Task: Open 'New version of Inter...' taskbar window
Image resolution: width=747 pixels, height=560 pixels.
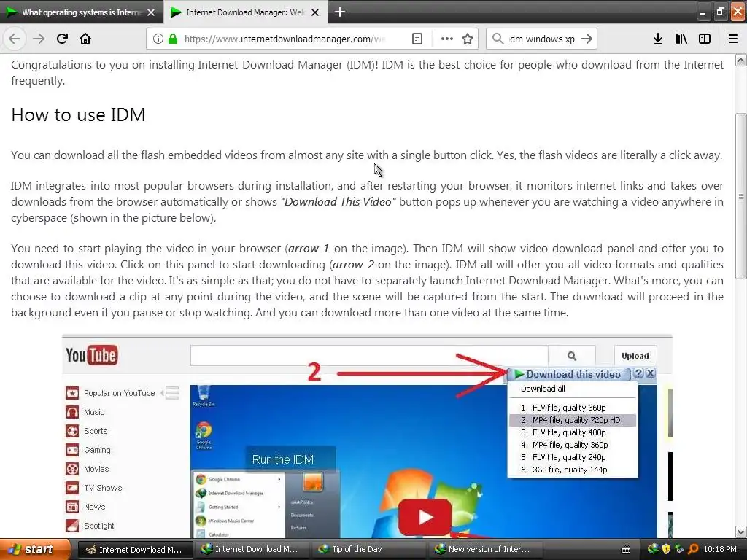Action: [x=484, y=550]
